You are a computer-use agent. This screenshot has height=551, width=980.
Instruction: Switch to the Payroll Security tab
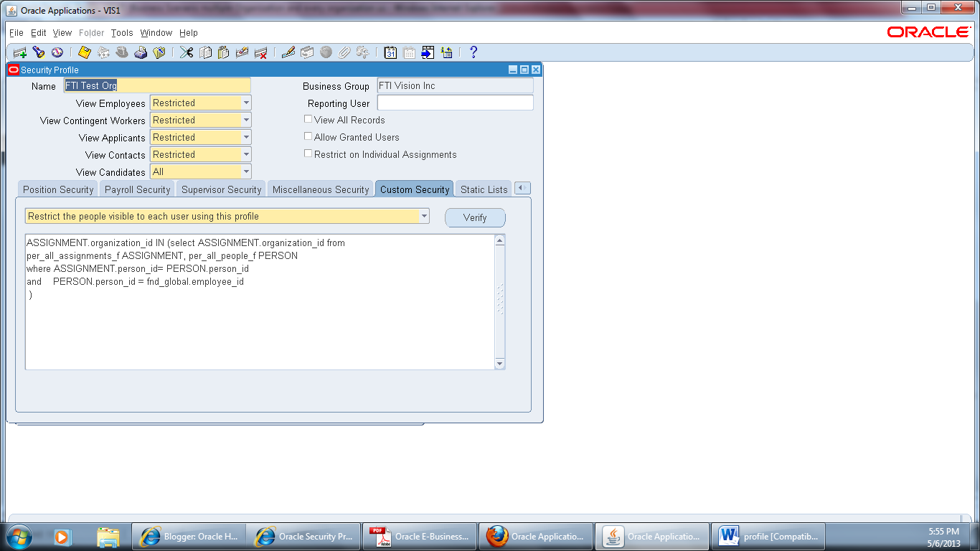point(137,189)
